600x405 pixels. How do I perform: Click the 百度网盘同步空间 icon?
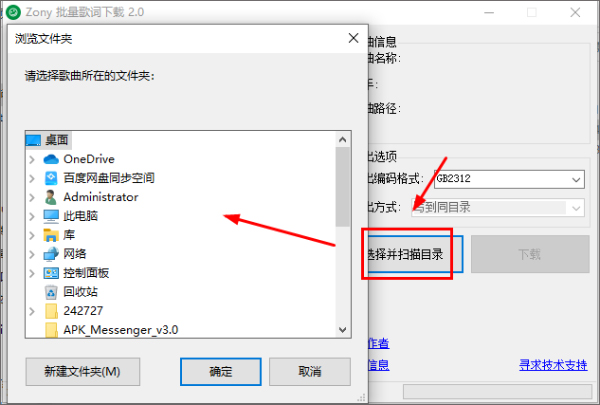click(x=51, y=178)
